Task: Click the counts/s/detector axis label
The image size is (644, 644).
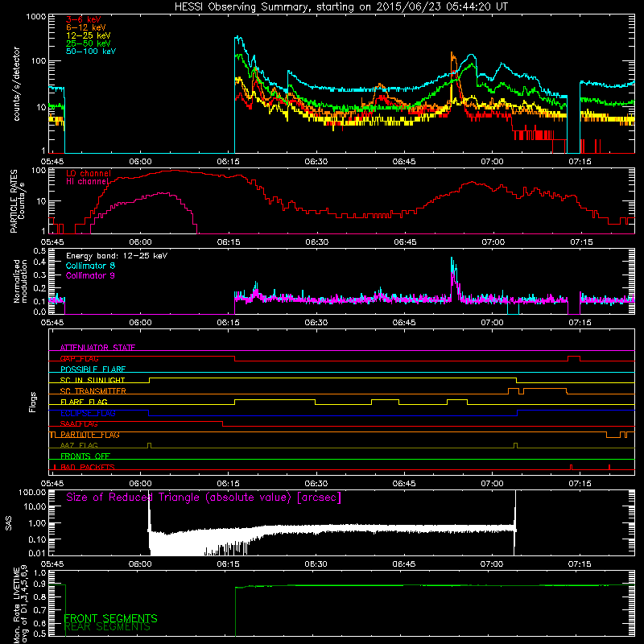Action: (16, 84)
